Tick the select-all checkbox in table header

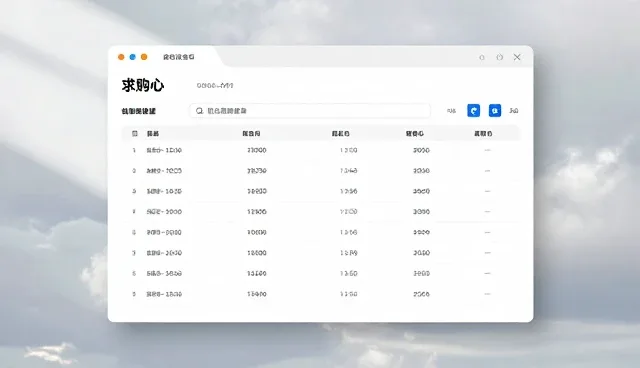(135, 133)
